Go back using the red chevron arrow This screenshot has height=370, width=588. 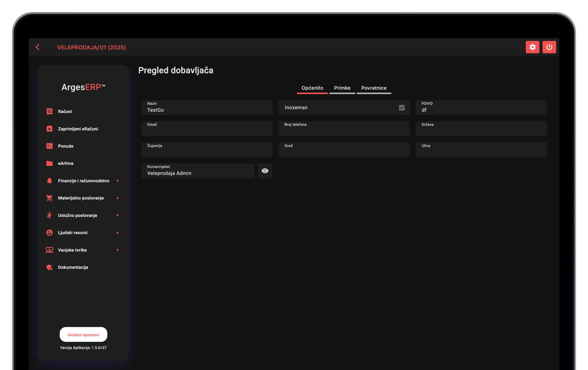(38, 47)
